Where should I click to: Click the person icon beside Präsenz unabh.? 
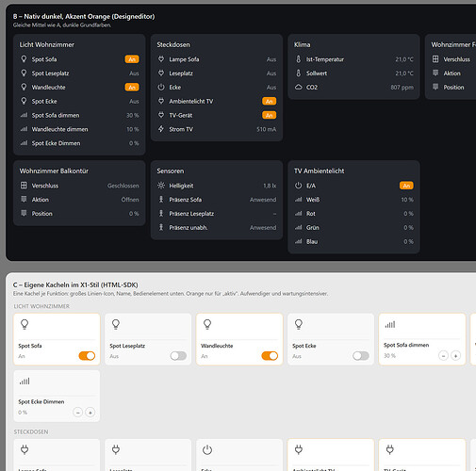[161, 227]
